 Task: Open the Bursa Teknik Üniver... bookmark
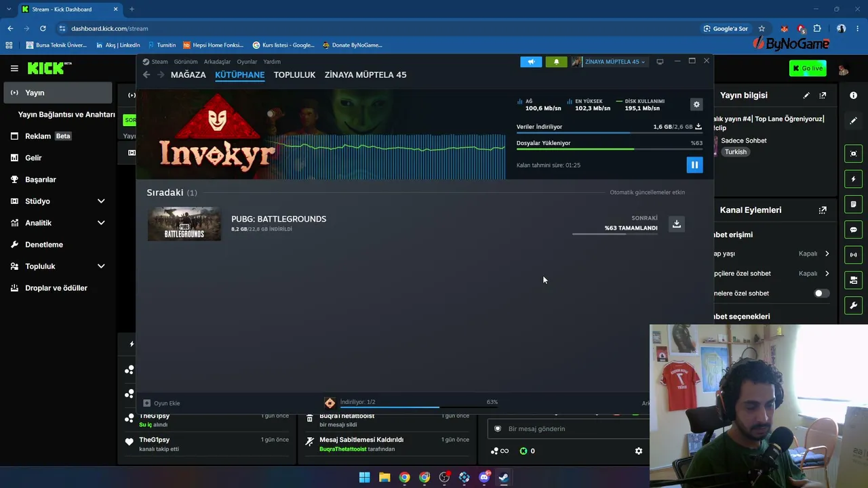[56, 45]
